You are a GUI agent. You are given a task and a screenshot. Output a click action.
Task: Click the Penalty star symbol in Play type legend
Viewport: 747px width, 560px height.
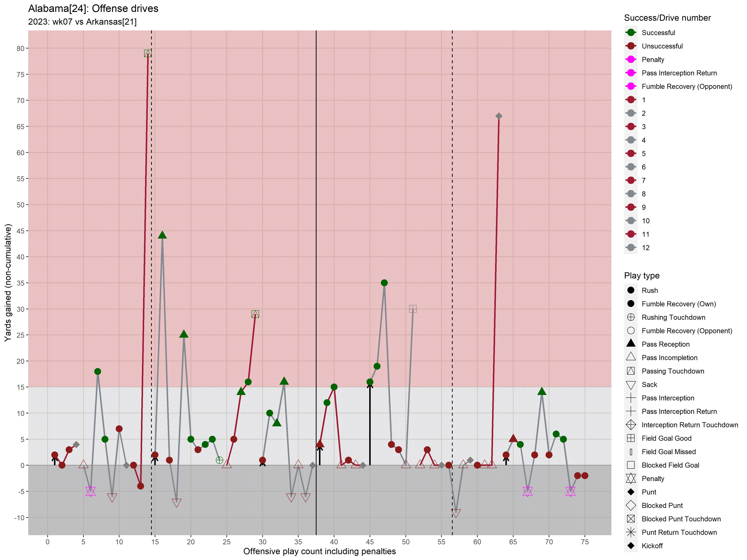pyautogui.click(x=630, y=479)
